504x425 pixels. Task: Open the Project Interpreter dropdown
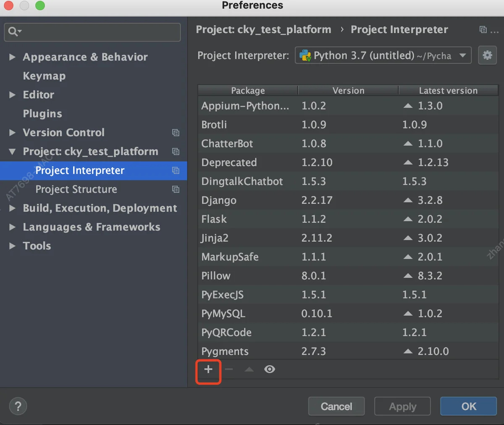point(383,55)
